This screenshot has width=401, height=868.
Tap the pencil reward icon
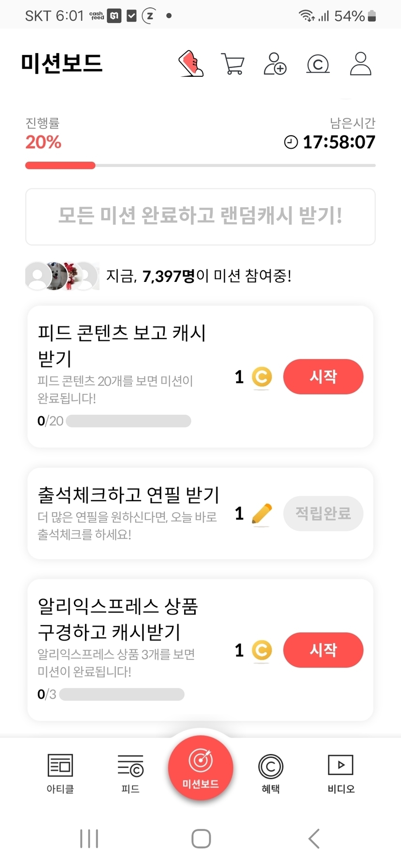pos(262,514)
